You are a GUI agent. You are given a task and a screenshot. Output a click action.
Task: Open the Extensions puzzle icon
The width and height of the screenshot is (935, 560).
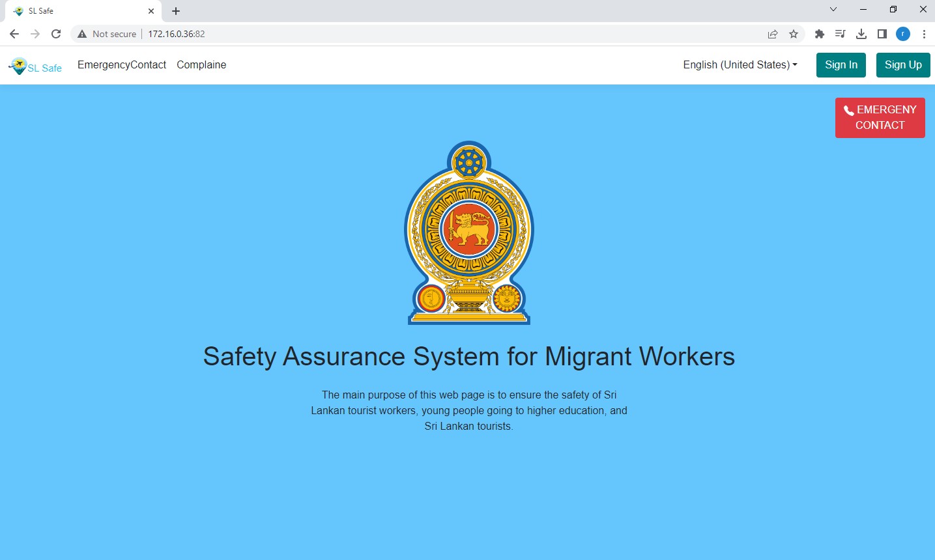tap(820, 34)
